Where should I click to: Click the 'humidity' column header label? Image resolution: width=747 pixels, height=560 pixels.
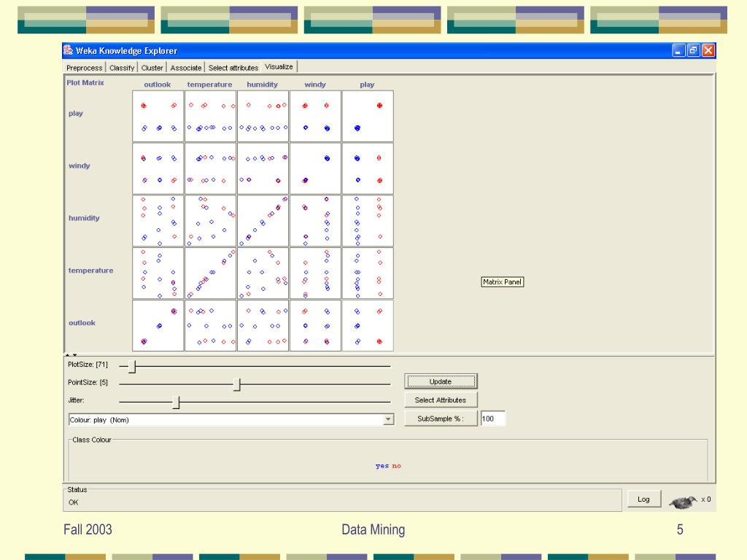pyautogui.click(x=262, y=85)
